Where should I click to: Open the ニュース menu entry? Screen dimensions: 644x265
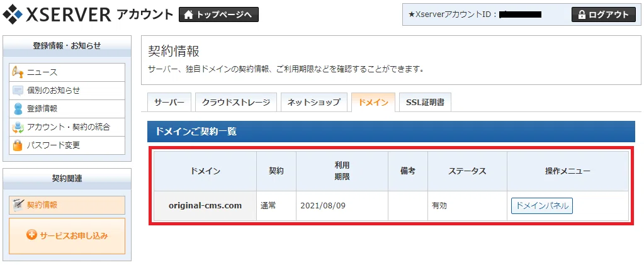[x=67, y=72]
